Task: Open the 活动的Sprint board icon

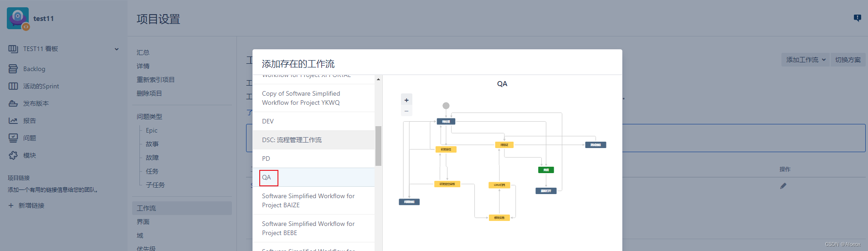Action: tap(13, 86)
